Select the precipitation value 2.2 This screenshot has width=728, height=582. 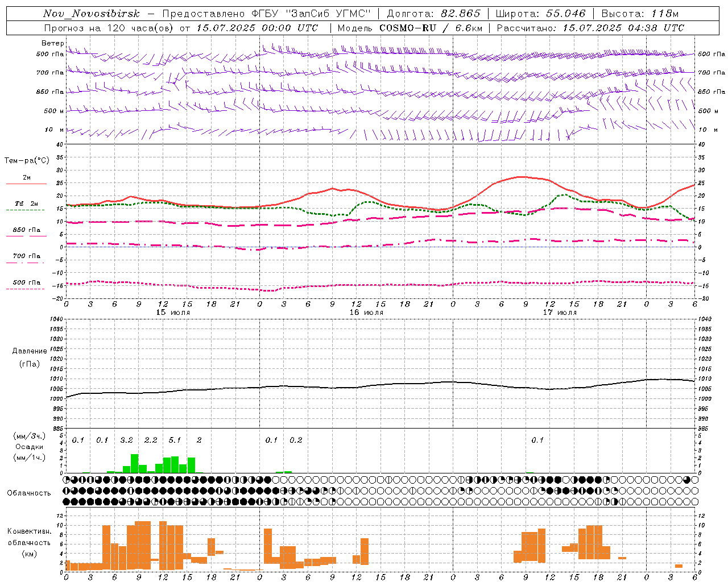[x=151, y=440]
